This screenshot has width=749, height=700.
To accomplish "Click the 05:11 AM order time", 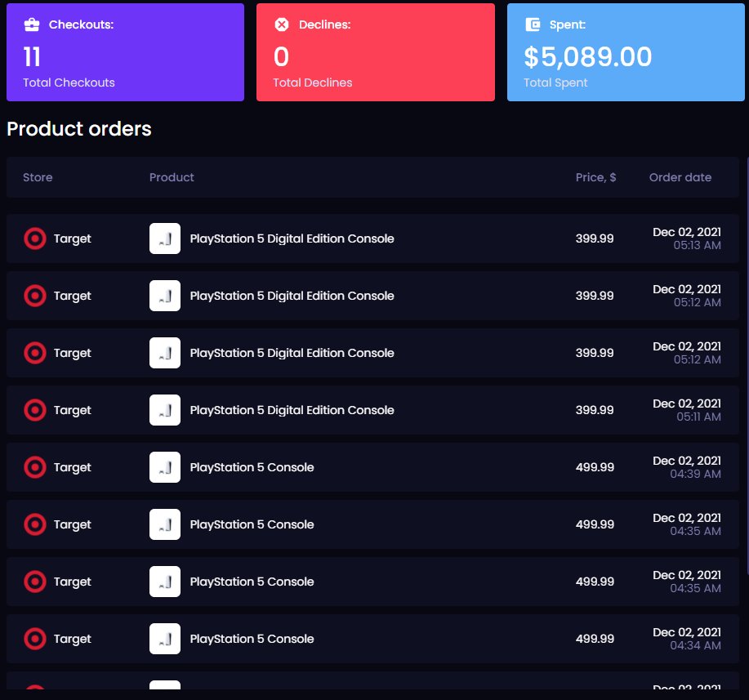I will click(698, 417).
